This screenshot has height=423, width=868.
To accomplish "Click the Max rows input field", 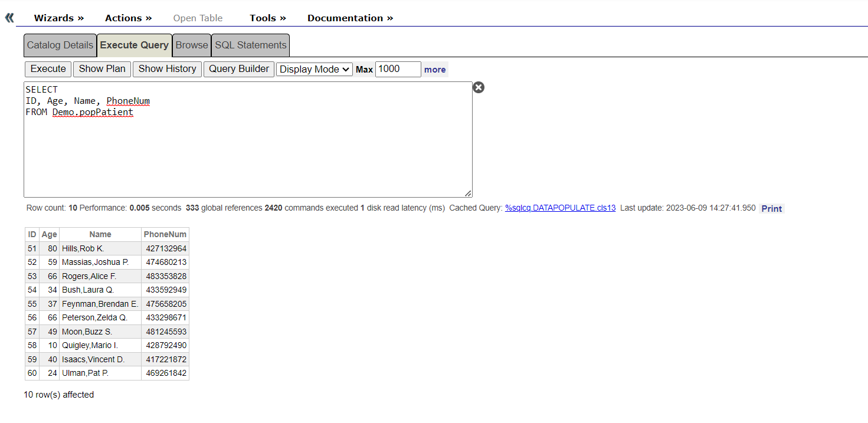I will pos(398,69).
